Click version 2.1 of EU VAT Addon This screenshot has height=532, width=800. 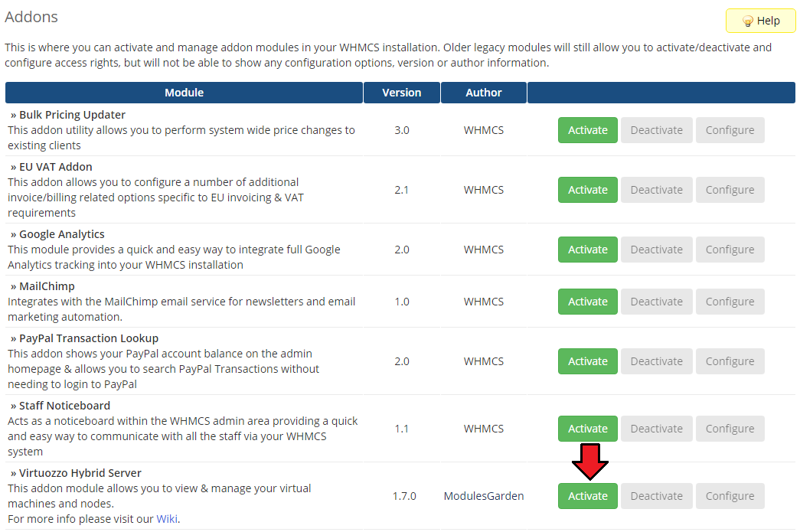(401, 190)
